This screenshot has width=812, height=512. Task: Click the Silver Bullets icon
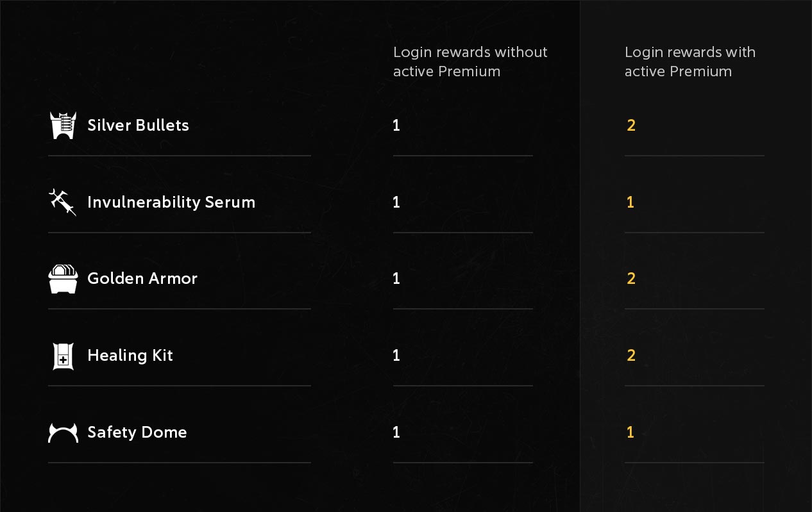click(63, 125)
